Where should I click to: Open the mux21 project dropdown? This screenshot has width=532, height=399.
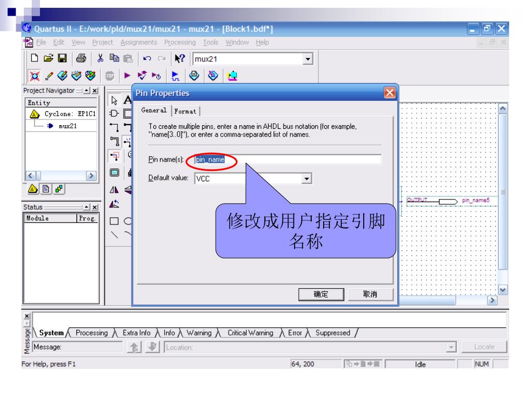(308, 59)
